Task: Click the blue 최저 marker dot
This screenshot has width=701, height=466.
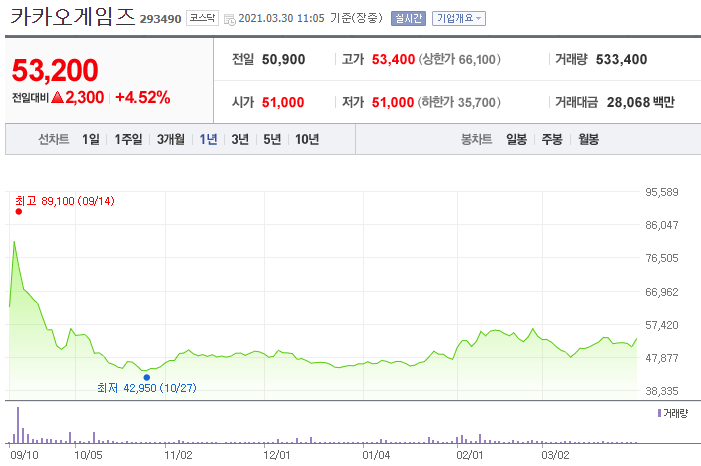Action: 147,377
